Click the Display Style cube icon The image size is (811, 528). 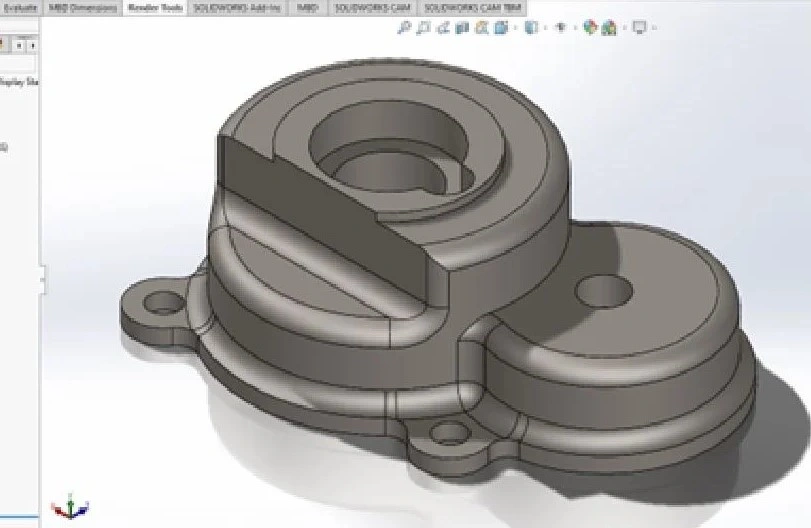pyautogui.click(x=531, y=28)
